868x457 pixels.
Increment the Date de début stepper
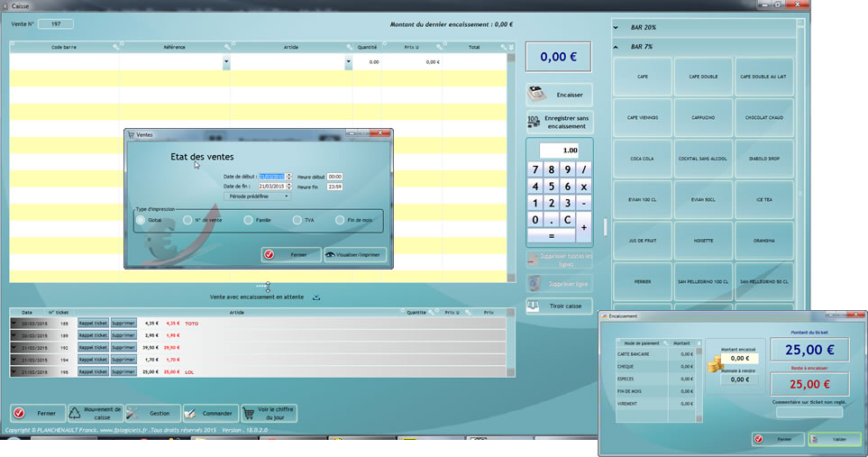click(288, 174)
